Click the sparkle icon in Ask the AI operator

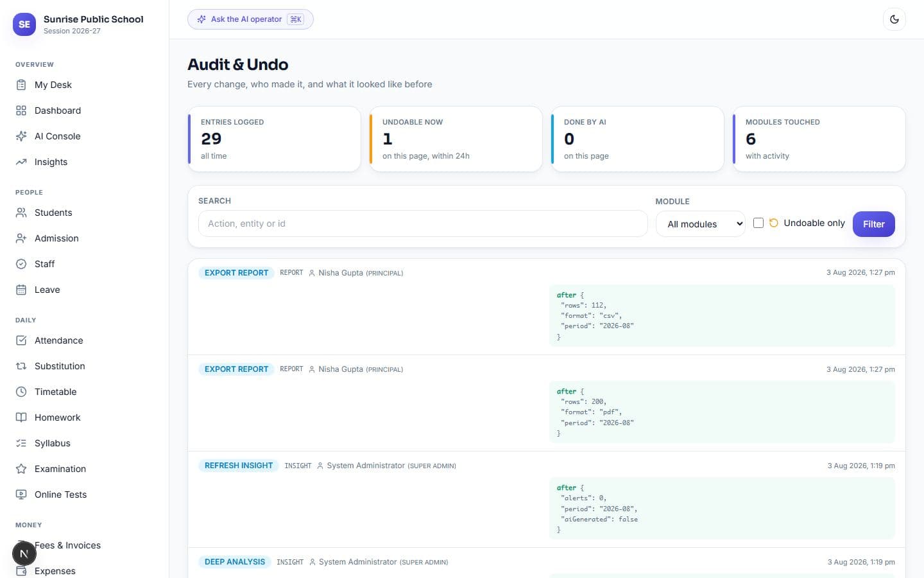tap(201, 19)
